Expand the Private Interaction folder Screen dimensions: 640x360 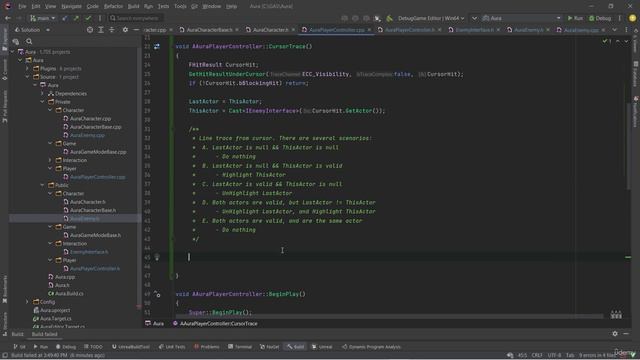pos(50,160)
